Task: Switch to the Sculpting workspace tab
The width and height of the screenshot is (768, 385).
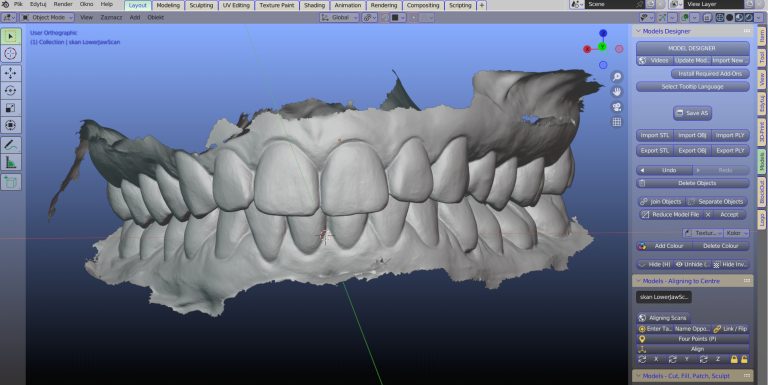Action: pos(201,5)
